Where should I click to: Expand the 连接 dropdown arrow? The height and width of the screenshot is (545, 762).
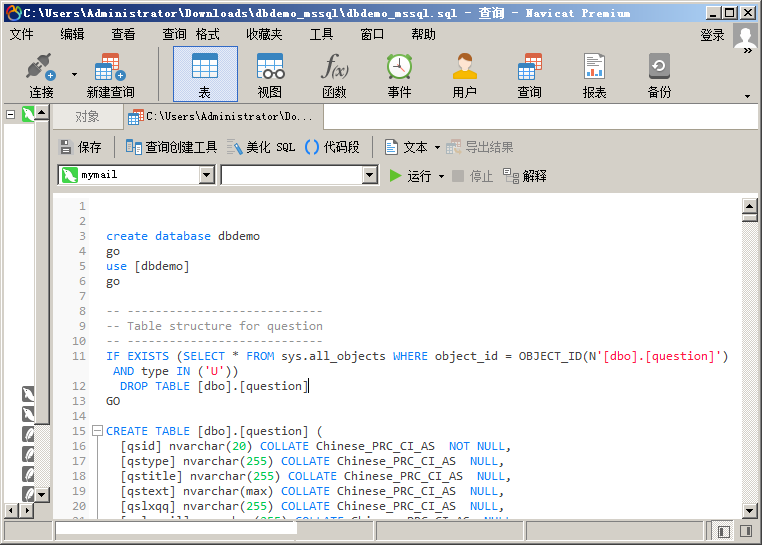(x=74, y=74)
